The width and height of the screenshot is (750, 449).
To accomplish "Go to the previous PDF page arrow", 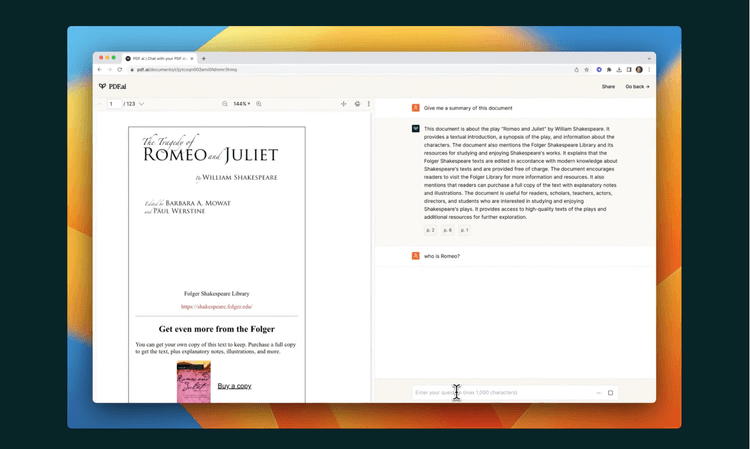I will (100, 104).
